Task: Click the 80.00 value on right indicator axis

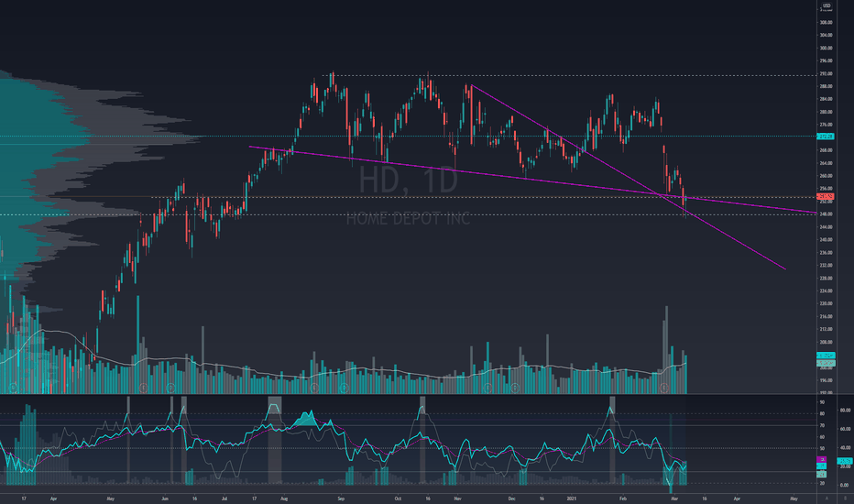Action: (x=845, y=410)
